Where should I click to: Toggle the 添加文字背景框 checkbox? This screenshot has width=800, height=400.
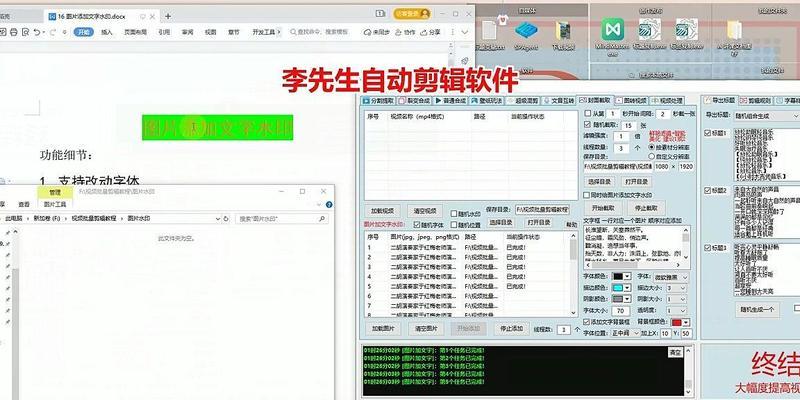(x=587, y=322)
